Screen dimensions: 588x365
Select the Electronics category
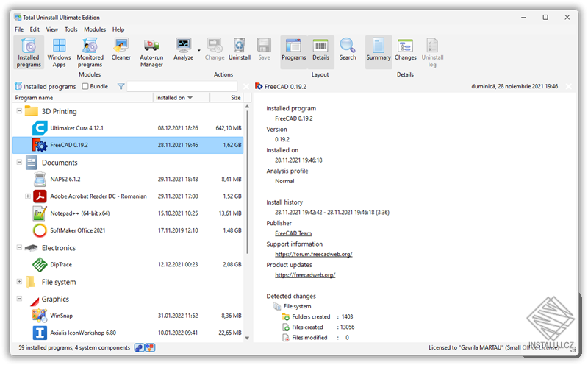click(x=59, y=248)
